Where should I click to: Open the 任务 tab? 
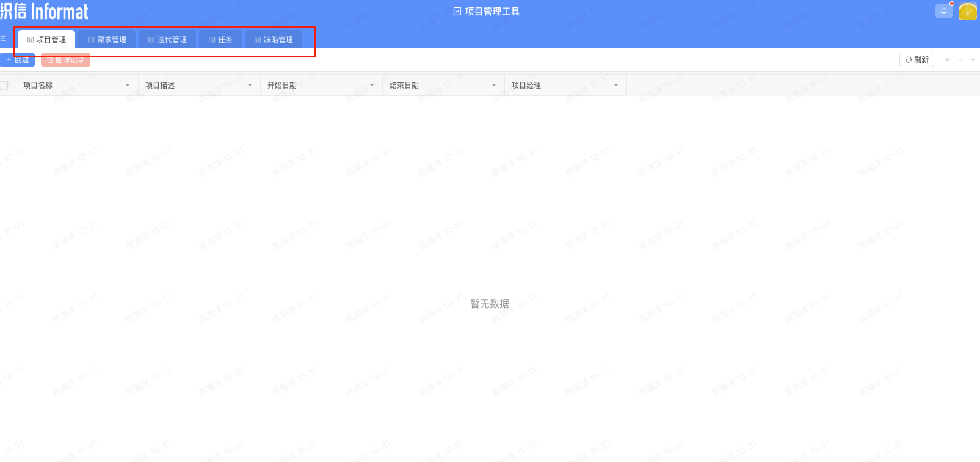(220, 39)
